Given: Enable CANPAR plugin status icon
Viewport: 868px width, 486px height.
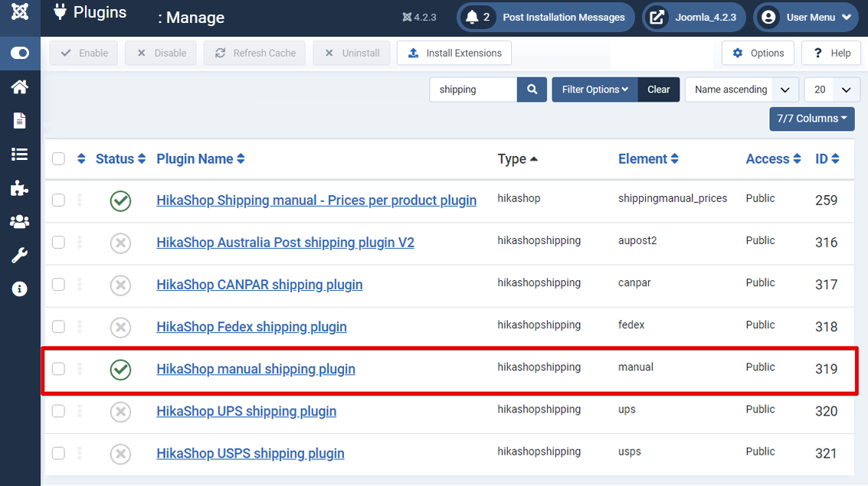Looking at the screenshot, I should [121, 285].
